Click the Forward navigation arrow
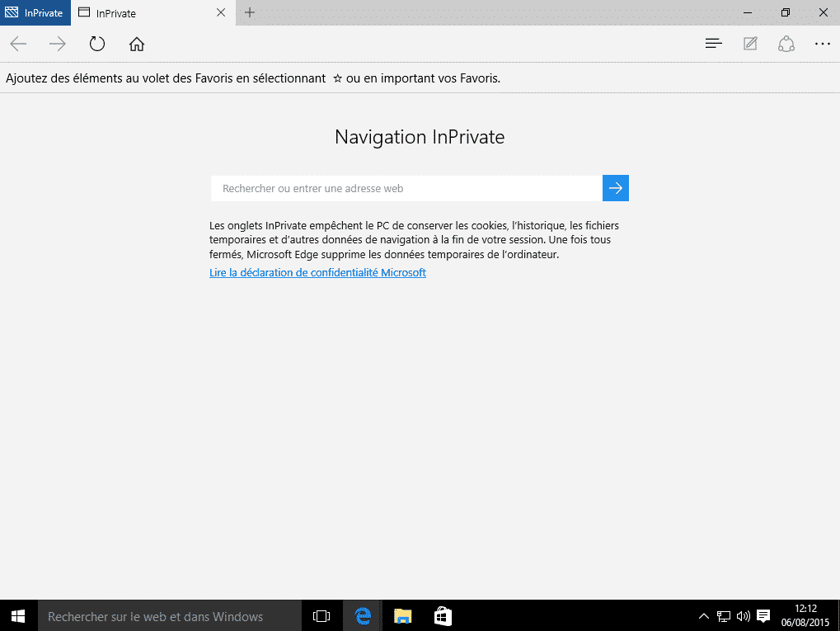Viewport: 840px width, 631px height. (58, 44)
